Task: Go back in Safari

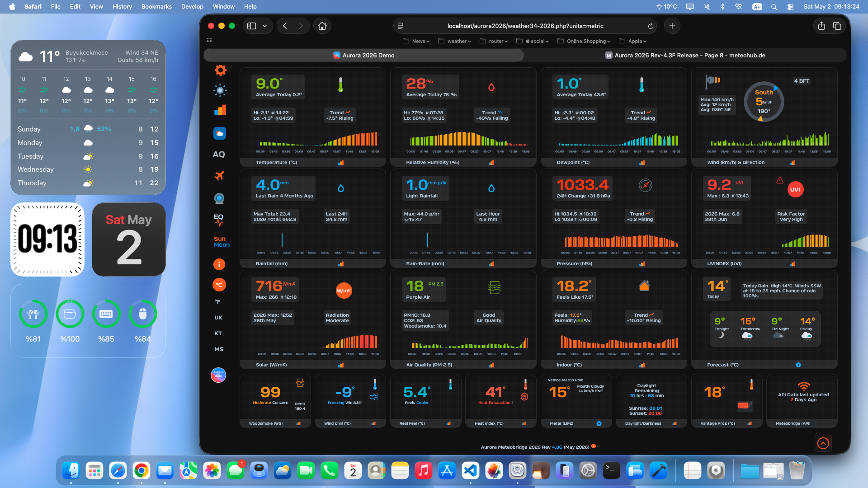Action: pyautogui.click(x=285, y=26)
